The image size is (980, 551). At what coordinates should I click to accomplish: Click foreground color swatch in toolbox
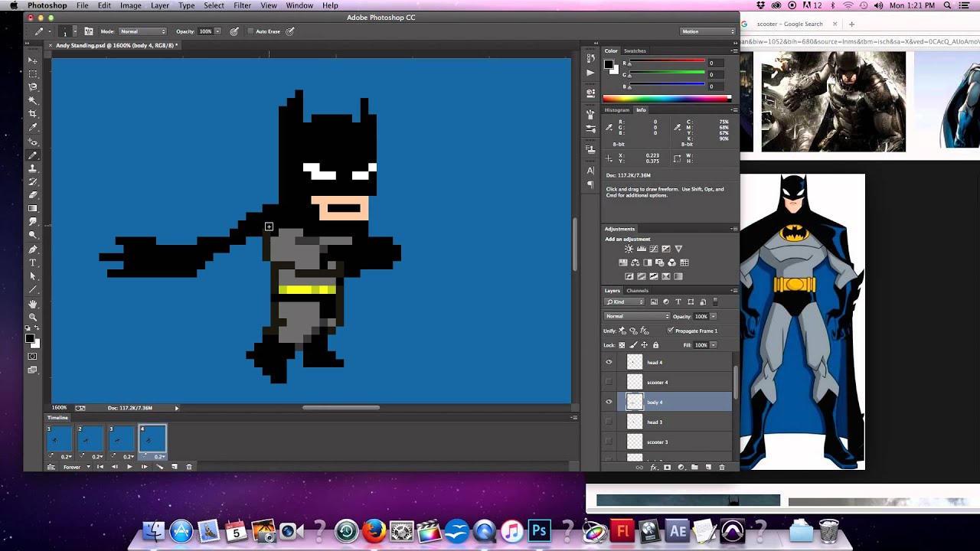pyautogui.click(x=30, y=338)
